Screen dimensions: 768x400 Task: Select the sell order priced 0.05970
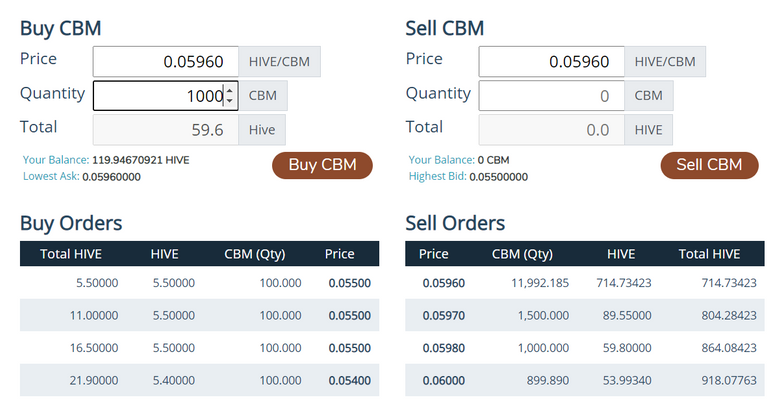585,316
